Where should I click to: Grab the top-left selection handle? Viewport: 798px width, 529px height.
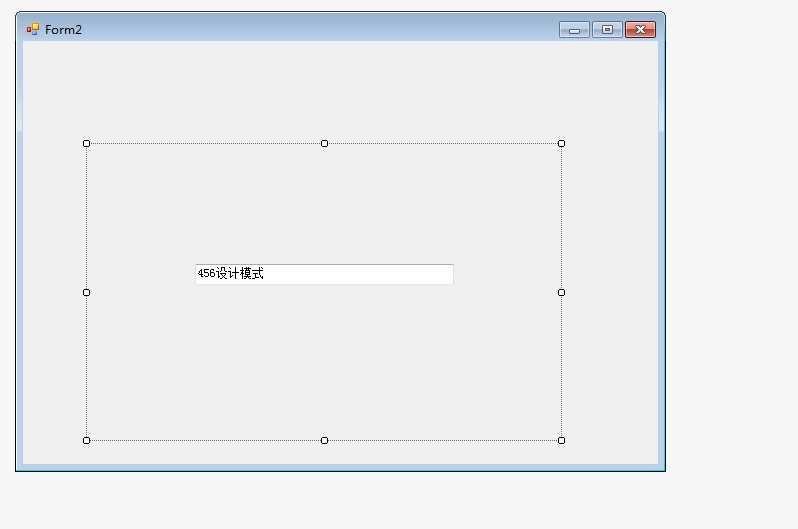87,144
